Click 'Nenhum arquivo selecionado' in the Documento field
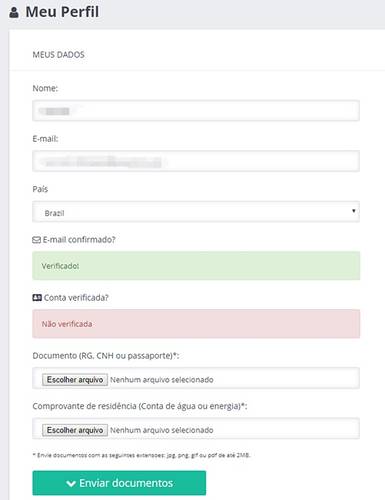385x500 pixels. coord(162,380)
